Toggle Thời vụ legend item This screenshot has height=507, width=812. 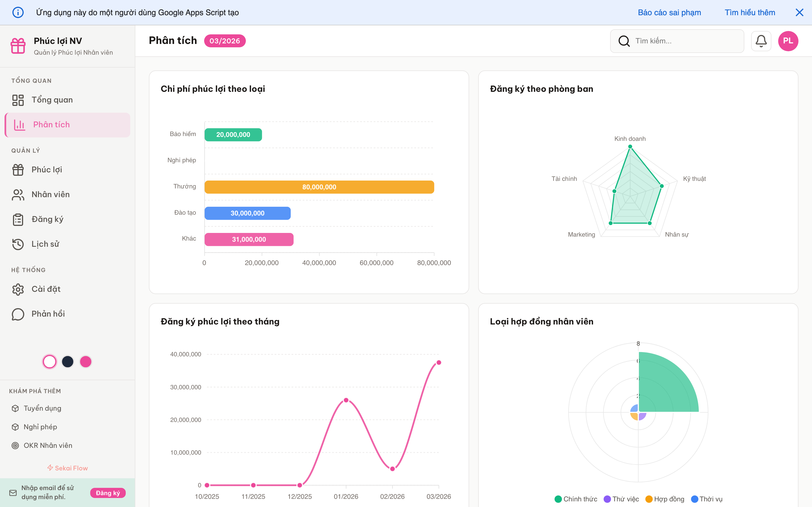[707, 499]
